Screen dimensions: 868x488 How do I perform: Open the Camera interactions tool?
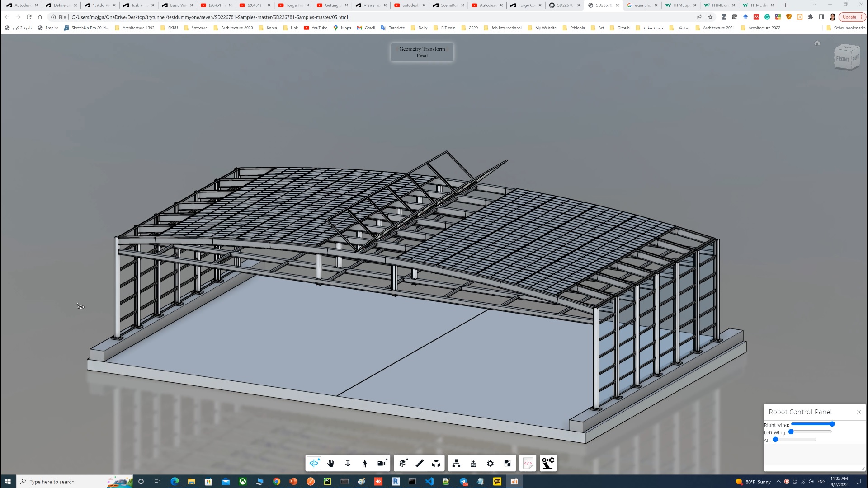[x=382, y=463]
